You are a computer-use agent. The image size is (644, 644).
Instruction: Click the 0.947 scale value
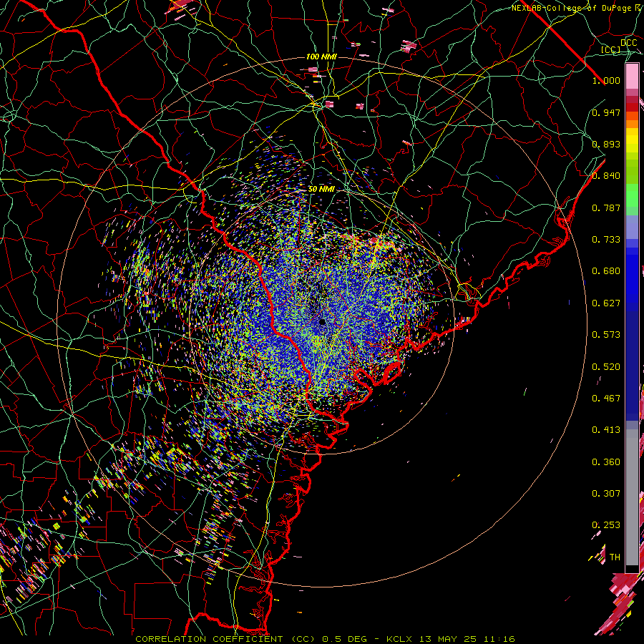pos(606,112)
